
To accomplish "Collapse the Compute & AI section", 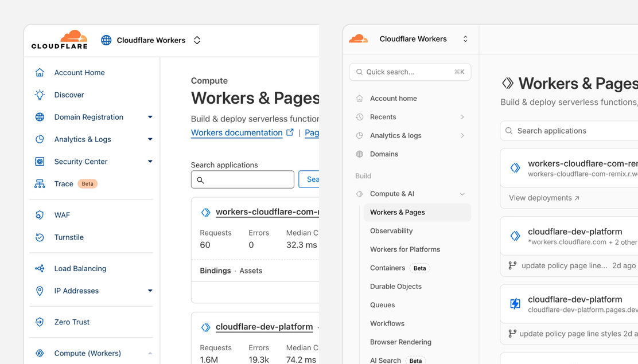I will click(x=462, y=194).
